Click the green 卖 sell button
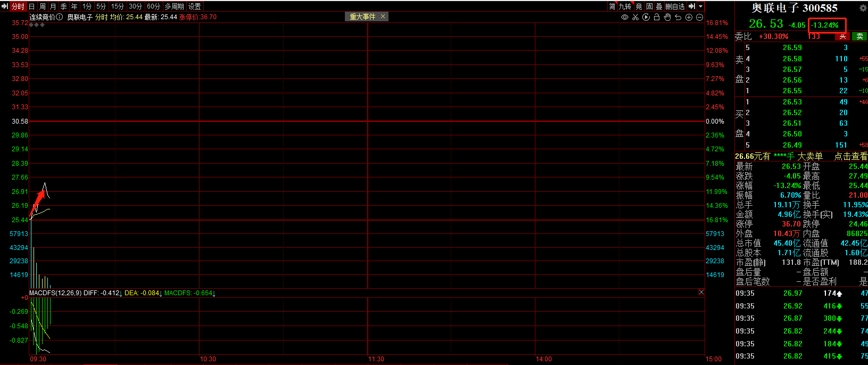 coord(859,36)
